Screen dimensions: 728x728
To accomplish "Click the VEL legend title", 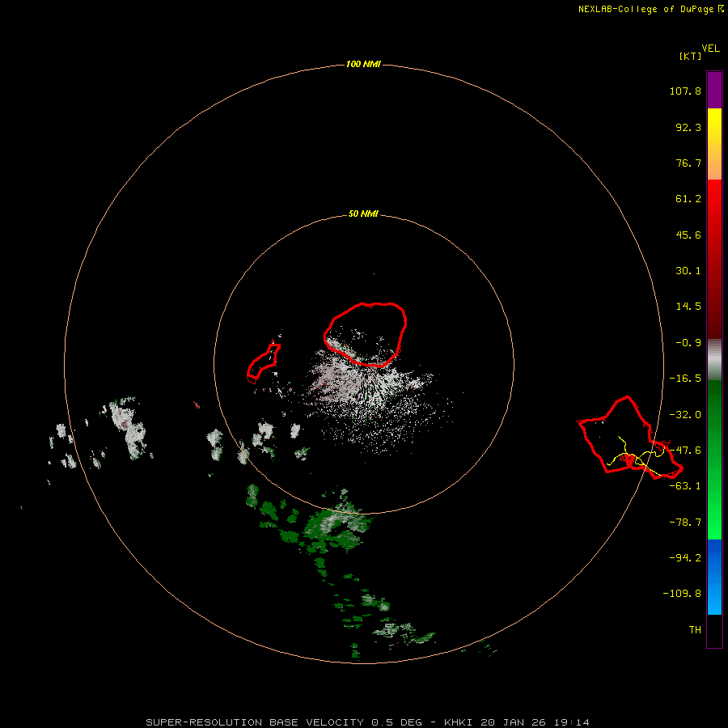I will click(711, 49).
